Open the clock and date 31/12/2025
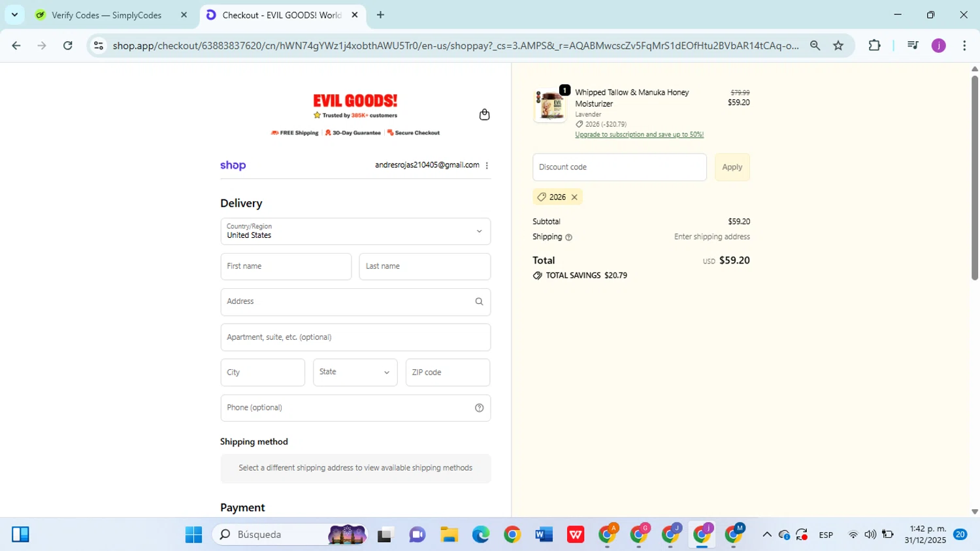The width and height of the screenshot is (980, 551). [x=926, y=535]
